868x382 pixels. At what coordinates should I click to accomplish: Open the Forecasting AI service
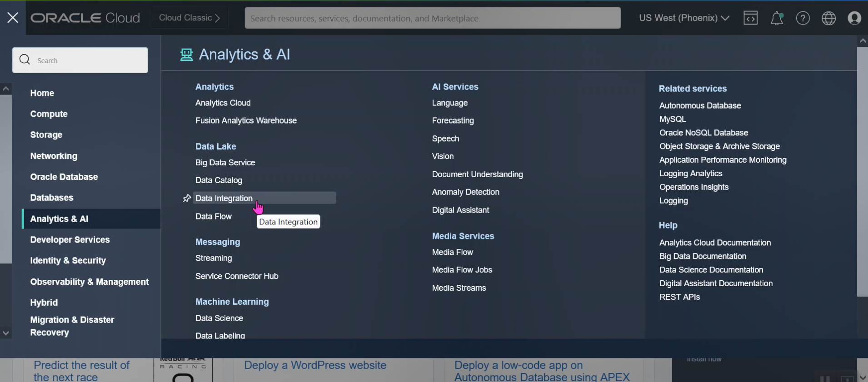453,121
